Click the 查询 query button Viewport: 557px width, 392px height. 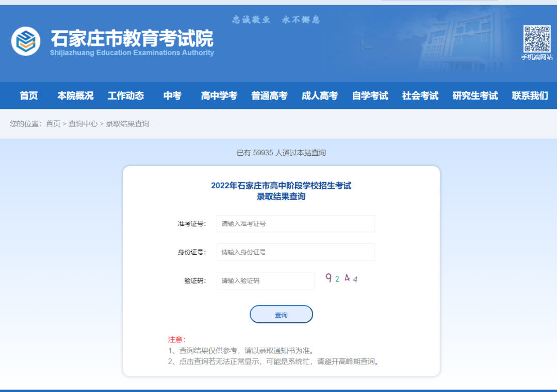pyautogui.click(x=281, y=314)
